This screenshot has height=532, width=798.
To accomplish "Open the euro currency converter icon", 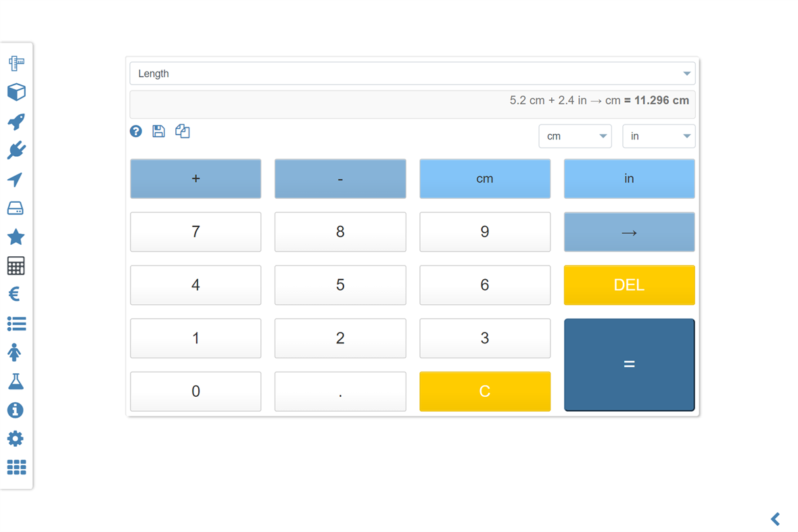I will pyautogui.click(x=14, y=294).
